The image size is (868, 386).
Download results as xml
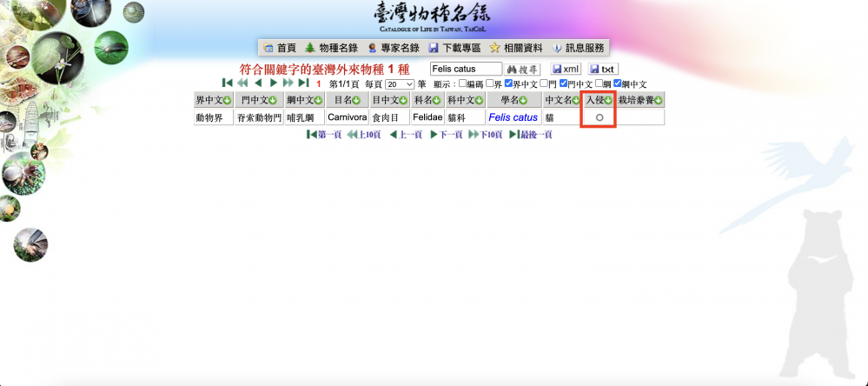pos(565,70)
